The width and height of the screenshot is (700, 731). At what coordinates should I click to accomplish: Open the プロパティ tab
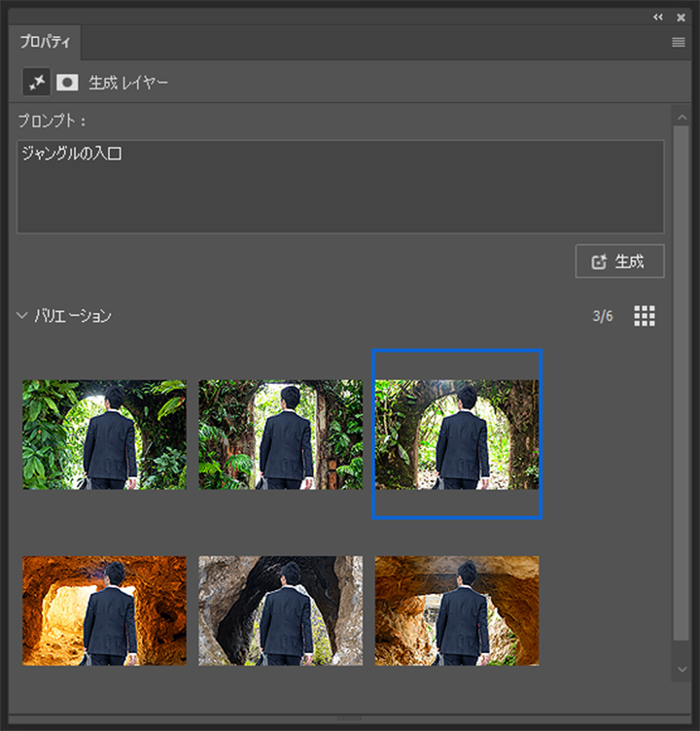(45, 43)
